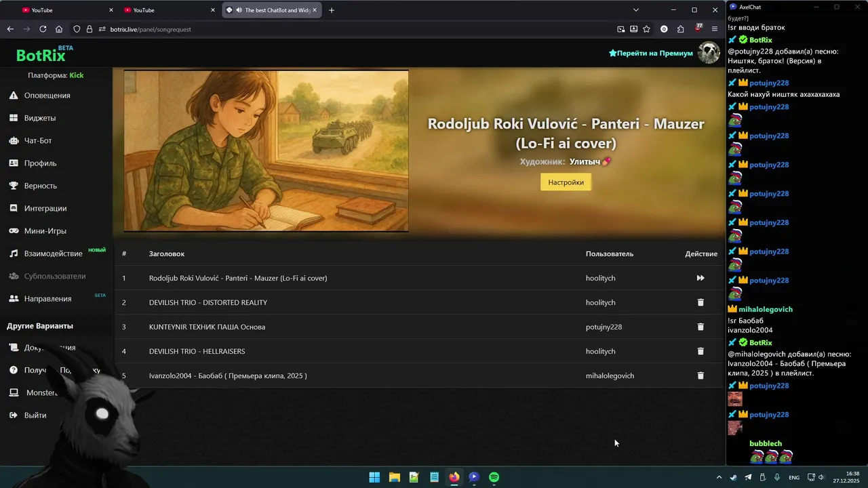The width and height of the screenshot is (868, 488).
Task: Open AxelChat from the taskbar
Action: (474, 477)
